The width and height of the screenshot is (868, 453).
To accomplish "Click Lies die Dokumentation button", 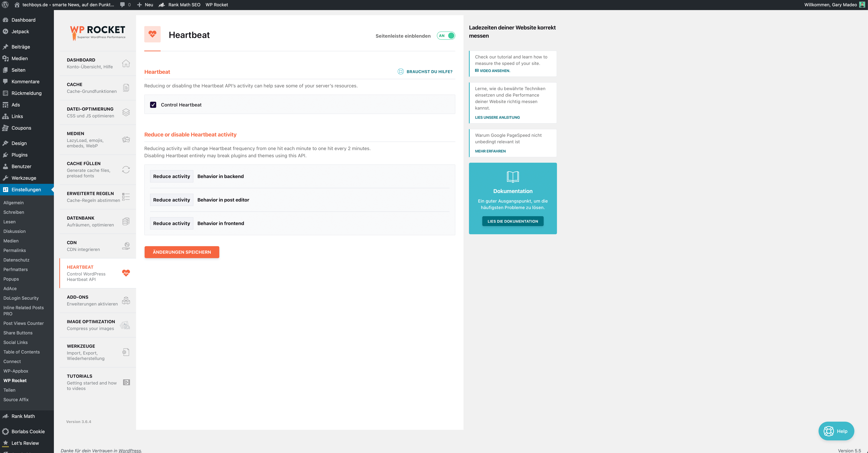I will point(512,221).
